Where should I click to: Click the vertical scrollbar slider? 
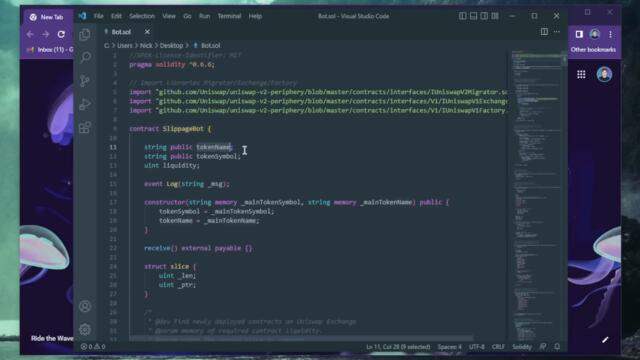tap(564, 60)
